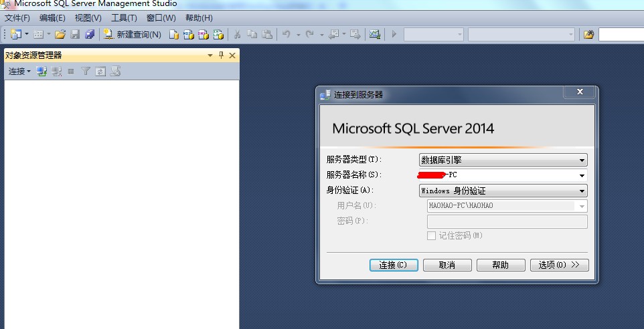Open the 帮助(H) menu

coord(199,18)
